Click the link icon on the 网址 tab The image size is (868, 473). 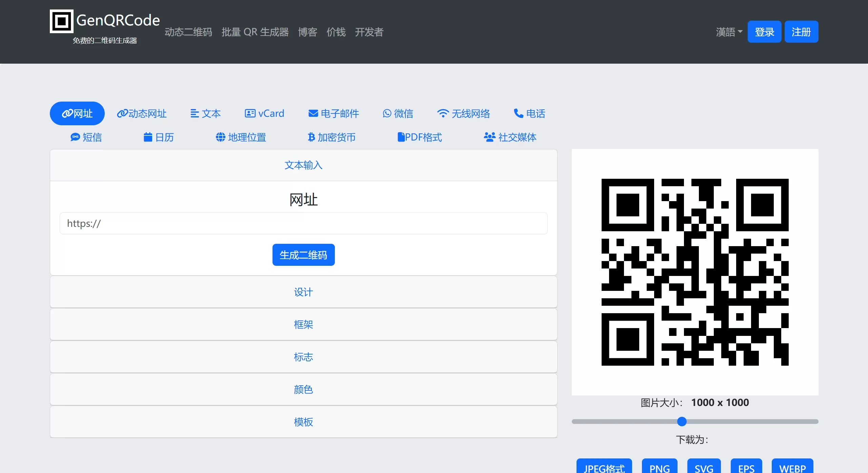67,113
